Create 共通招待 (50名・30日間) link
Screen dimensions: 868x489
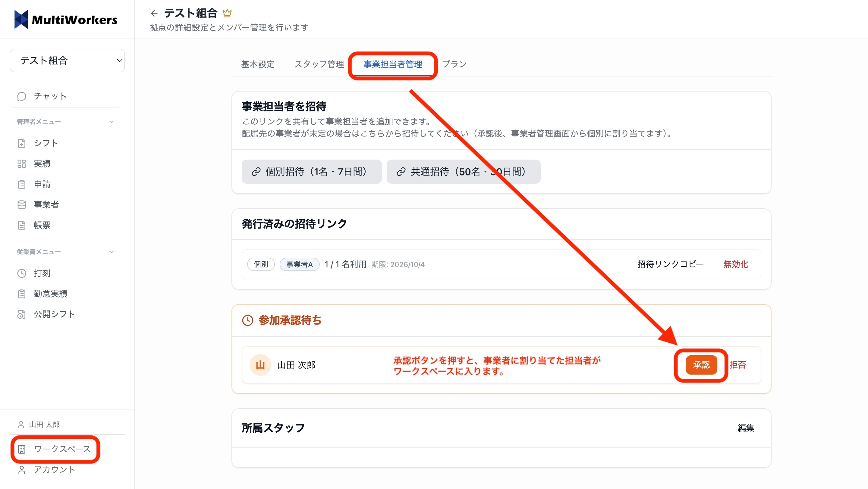[463, 172]
